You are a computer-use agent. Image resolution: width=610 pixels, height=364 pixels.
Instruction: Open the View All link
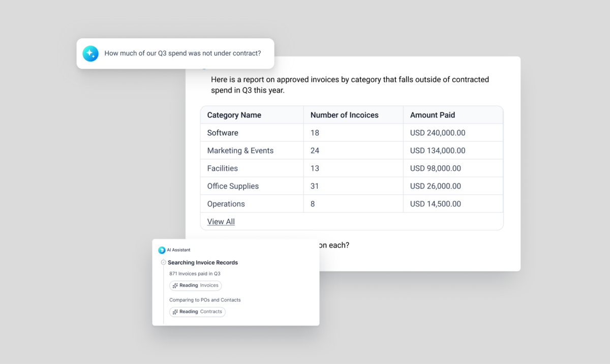click(221, 222)
